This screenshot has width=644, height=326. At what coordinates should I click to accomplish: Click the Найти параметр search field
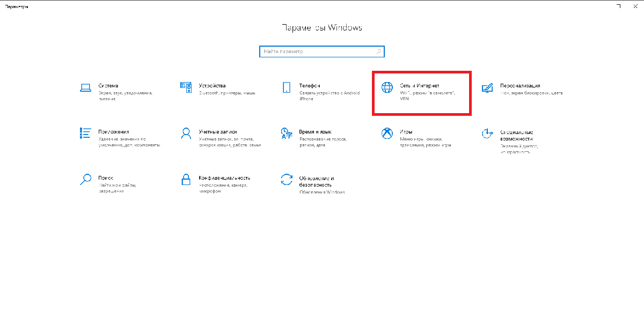click(x=317, y=51)
